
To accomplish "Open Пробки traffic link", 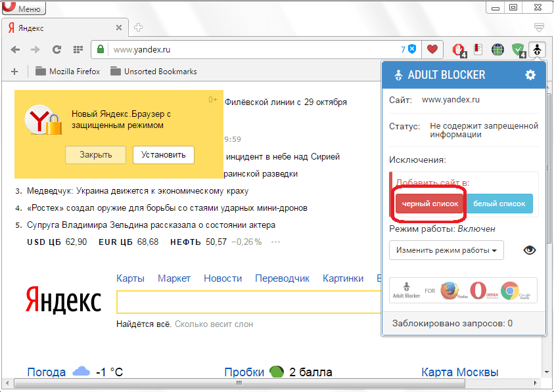I will [x=244, y=372].
